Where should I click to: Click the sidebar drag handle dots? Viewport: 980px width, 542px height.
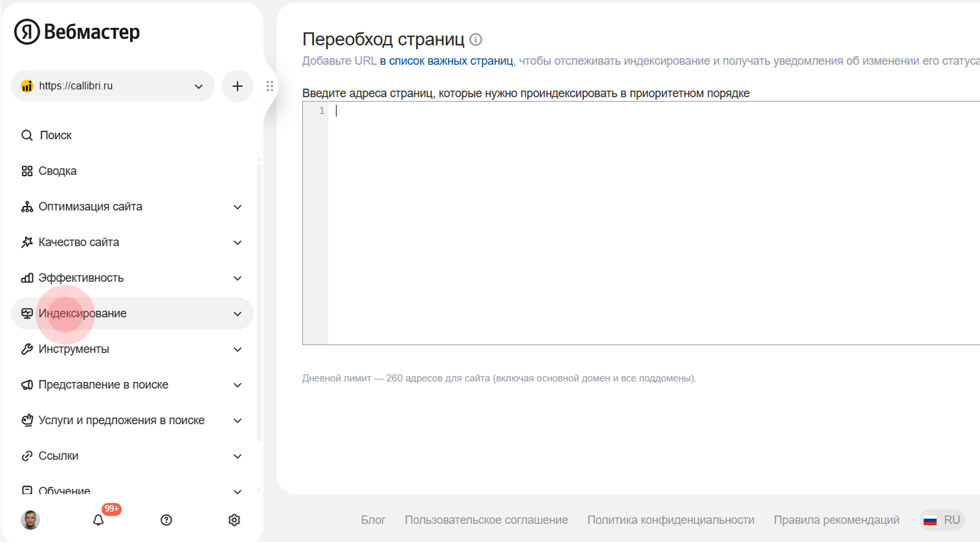[x=270, y=86]
